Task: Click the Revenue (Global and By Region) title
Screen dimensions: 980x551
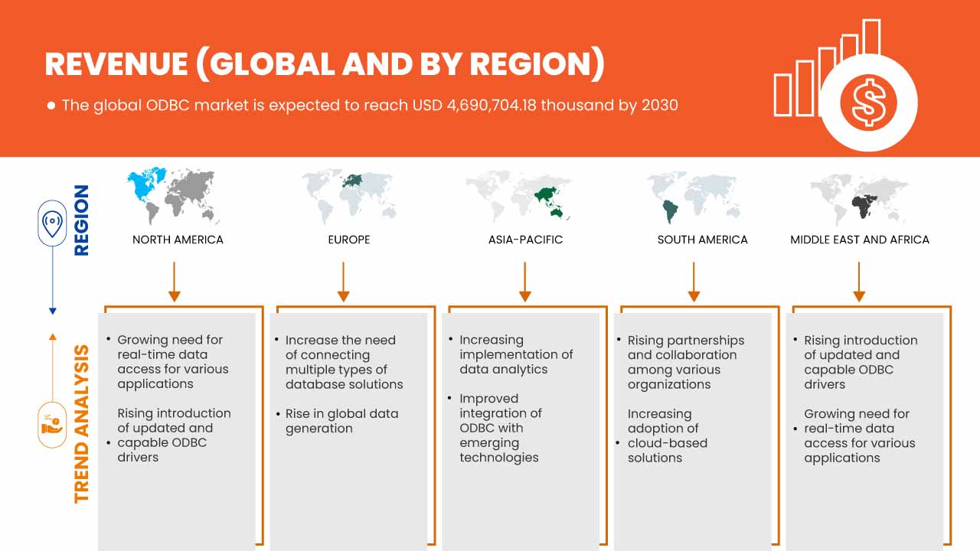Action: tap(325, 65)
